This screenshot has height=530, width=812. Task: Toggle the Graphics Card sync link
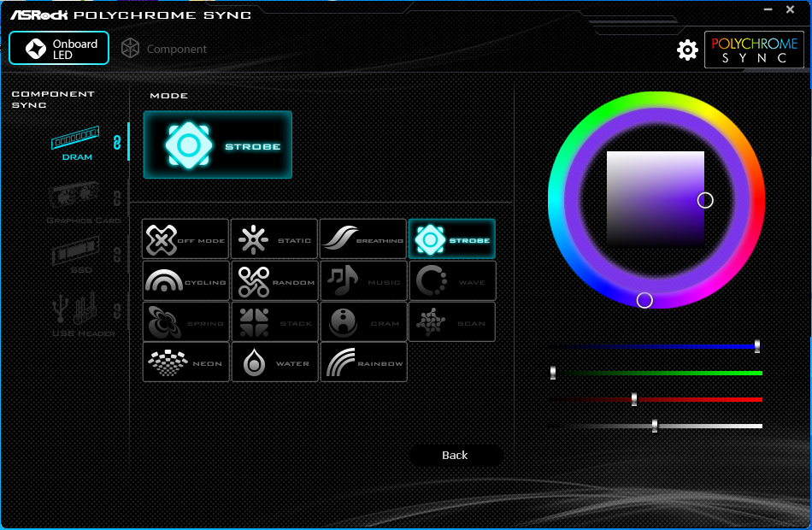coord(117,197)
